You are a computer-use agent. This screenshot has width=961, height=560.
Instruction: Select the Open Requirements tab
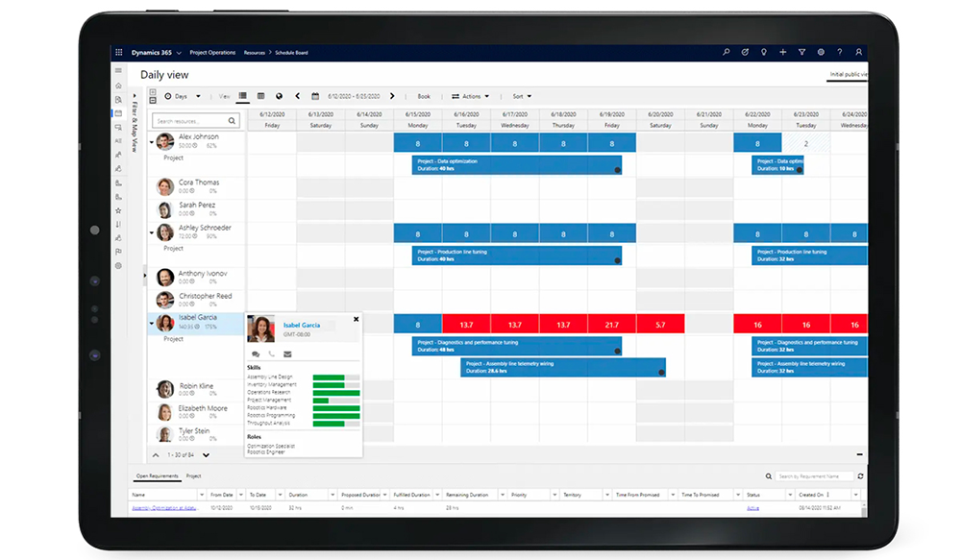tap(157, 475)
